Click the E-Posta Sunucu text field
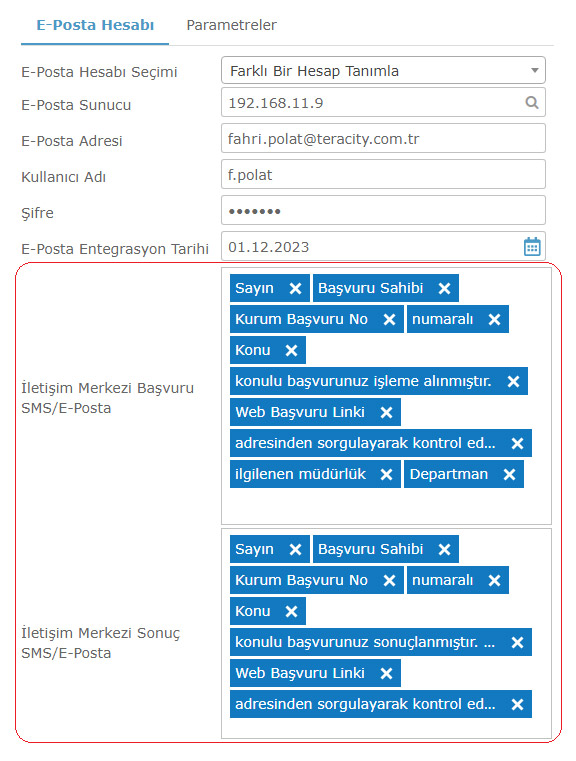The height and width of the screenshot is (761, 576). click(x=371, y=102)
